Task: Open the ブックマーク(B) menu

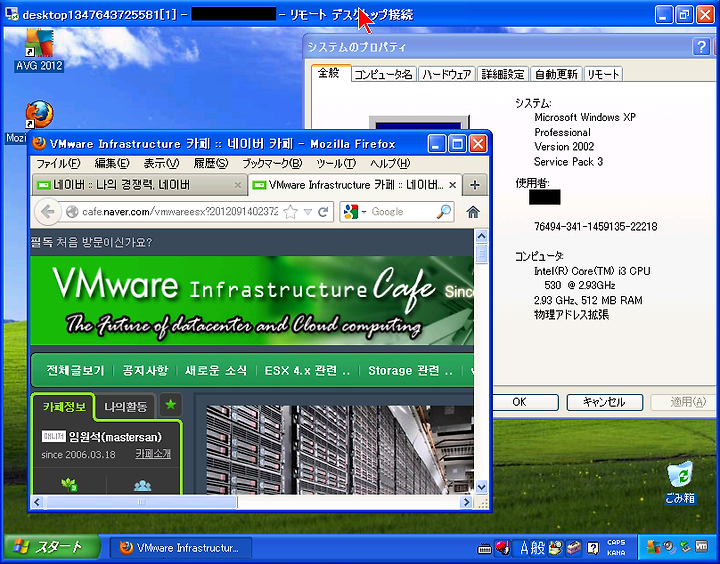Action: [x=272, y=164]
